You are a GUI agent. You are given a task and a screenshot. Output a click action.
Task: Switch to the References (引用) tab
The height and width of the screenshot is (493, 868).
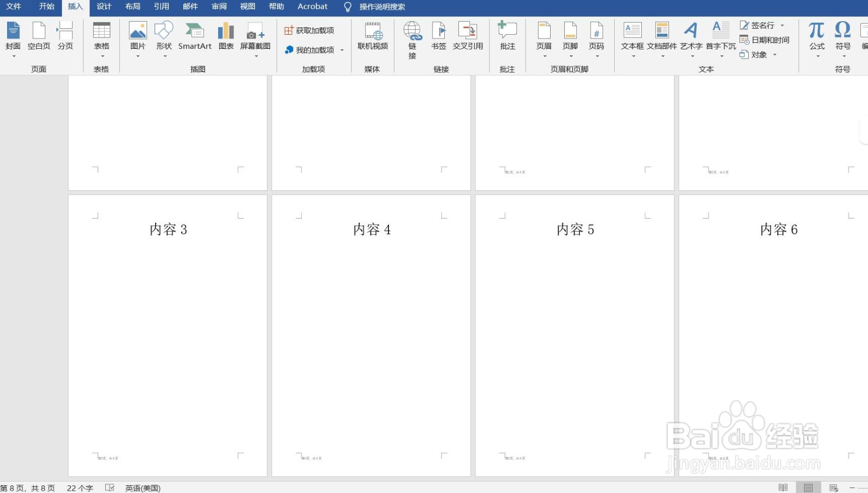click(162, 7)
